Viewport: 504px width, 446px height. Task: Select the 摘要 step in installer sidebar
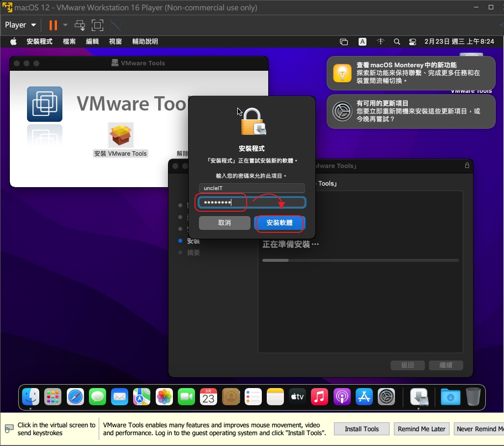[x=193, y=252]
